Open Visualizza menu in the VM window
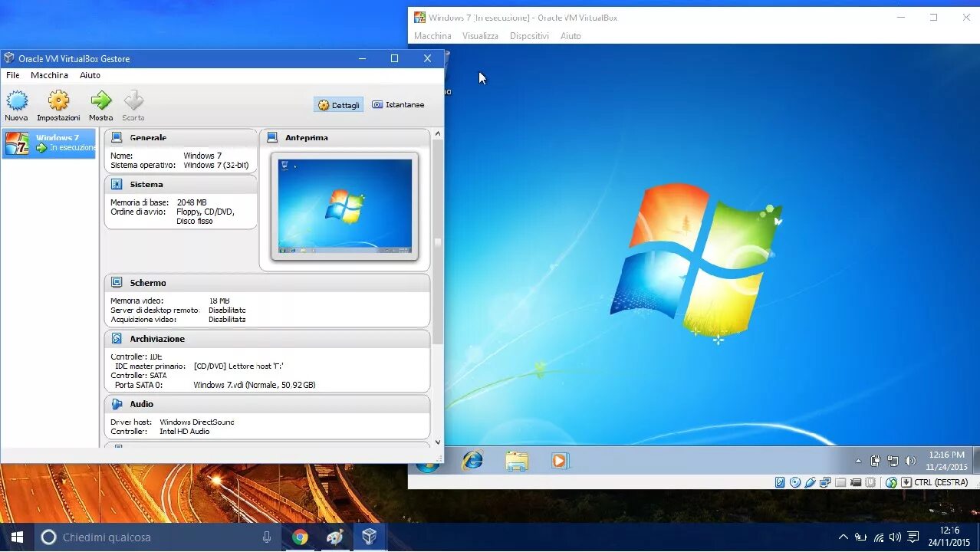Screen dimensions: 980x552 click(480, 36)
